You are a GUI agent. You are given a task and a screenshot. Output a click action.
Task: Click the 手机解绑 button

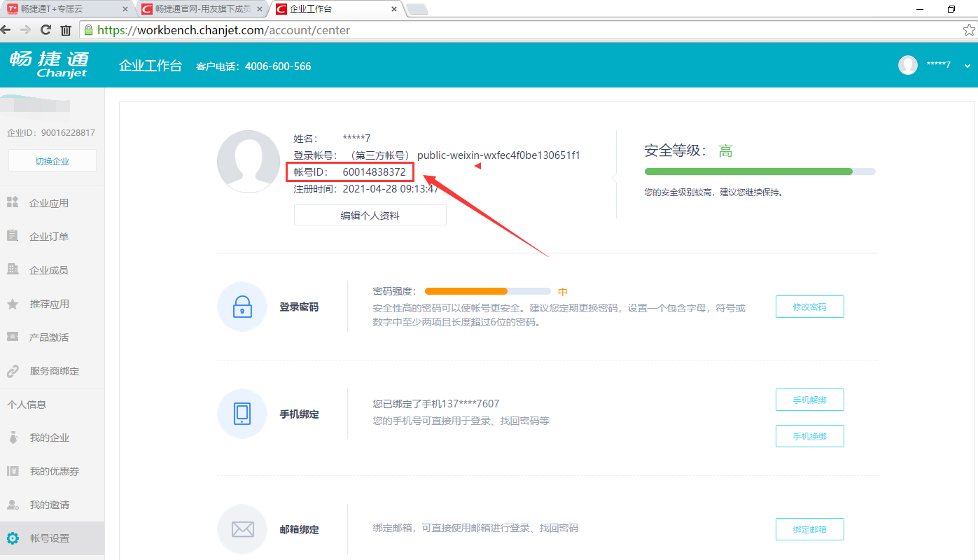[809, 400]
